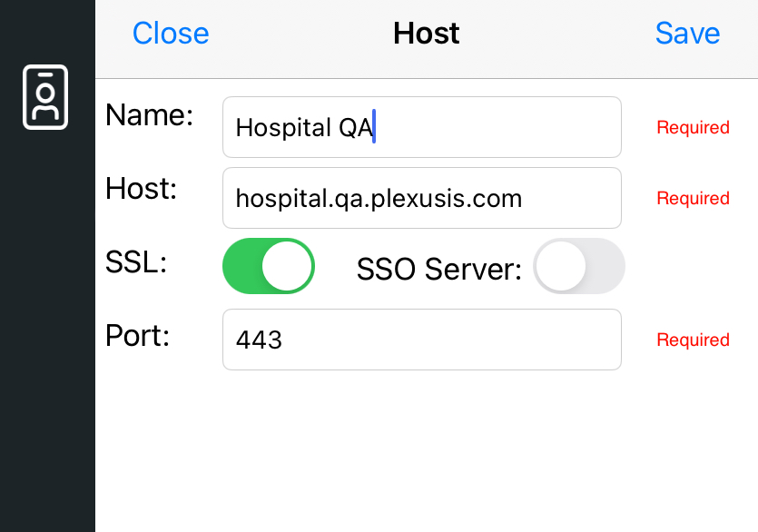Click the Required text beside Name field
The width and height of the screenshot is (758, 532).
pyautogui.click(x=693, y=127)
